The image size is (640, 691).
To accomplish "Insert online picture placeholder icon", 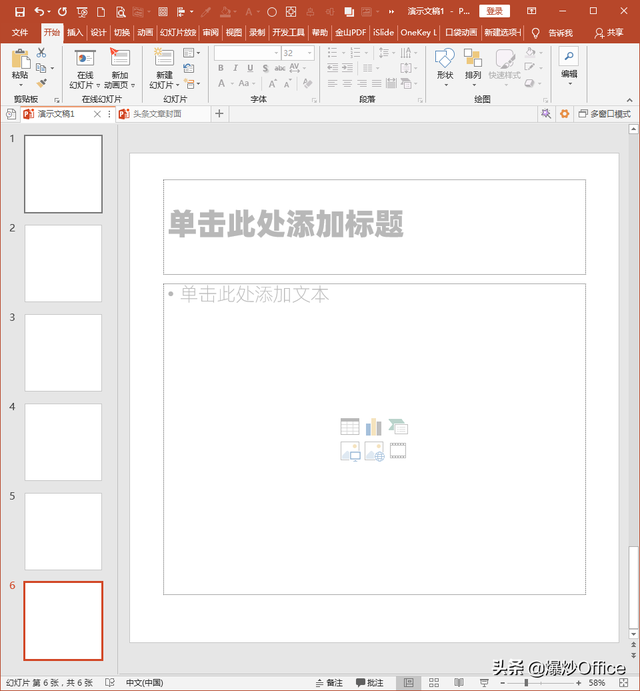I will pyautogui.click(x=374, y=451).
